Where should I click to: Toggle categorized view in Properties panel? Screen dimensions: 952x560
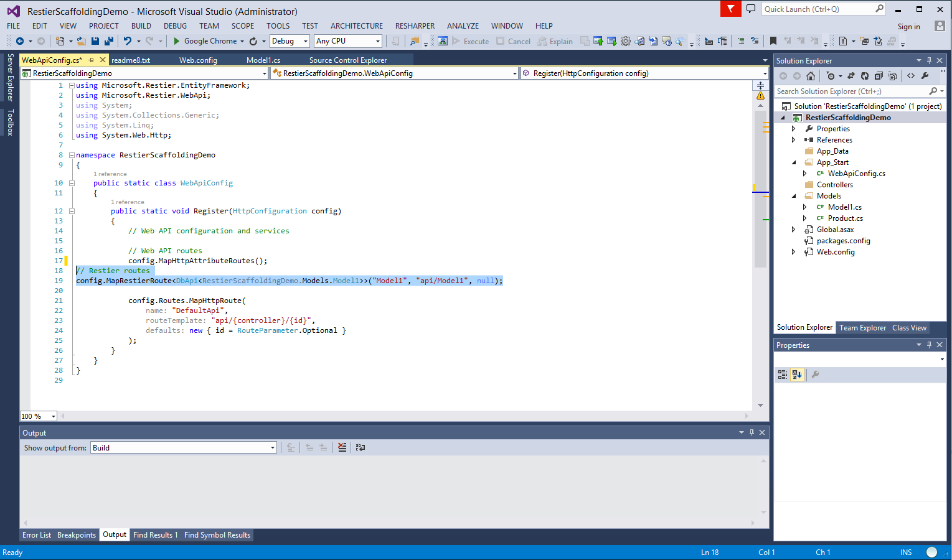[x=783, y=375]
